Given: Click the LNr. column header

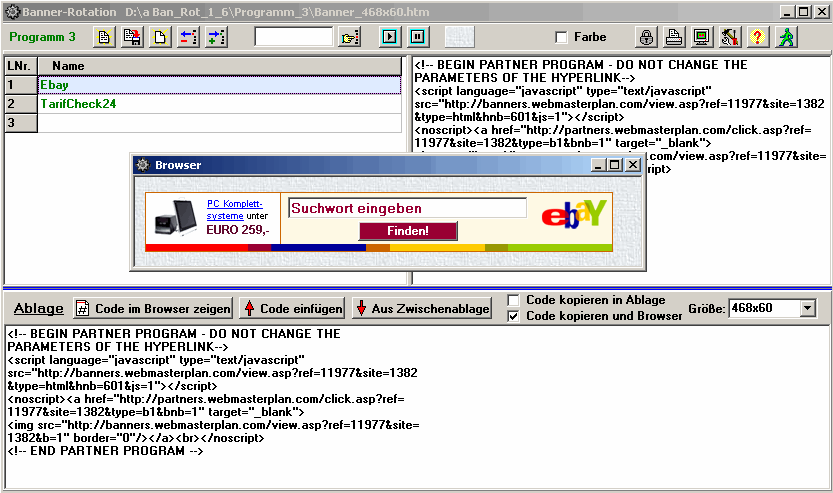Looking at the screenshot, I should pyautogui.click(x=21, y=66).
